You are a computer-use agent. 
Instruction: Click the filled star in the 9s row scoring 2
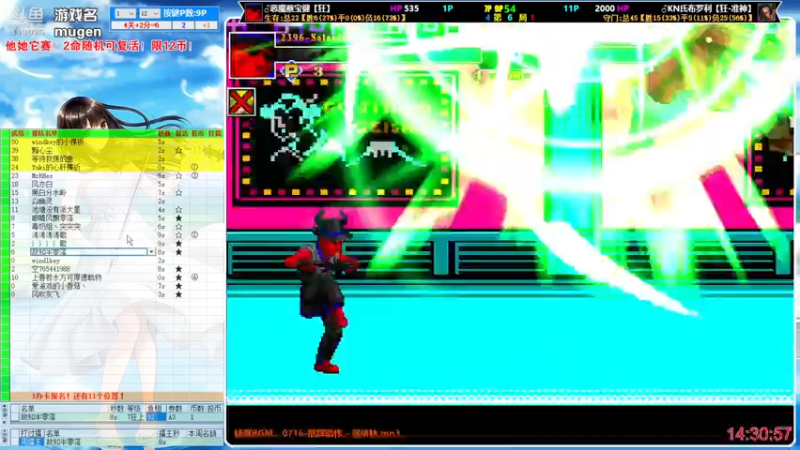(179, 243)
